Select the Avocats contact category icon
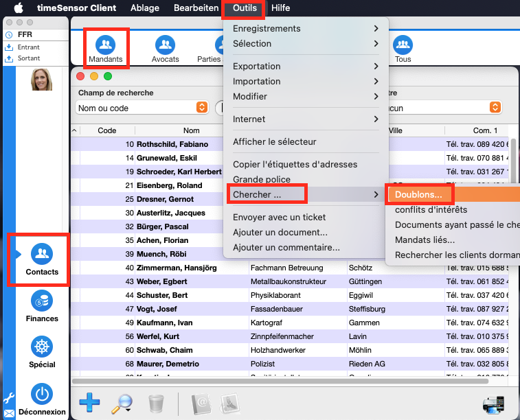The image size is (520, 420). pos(165,45)
